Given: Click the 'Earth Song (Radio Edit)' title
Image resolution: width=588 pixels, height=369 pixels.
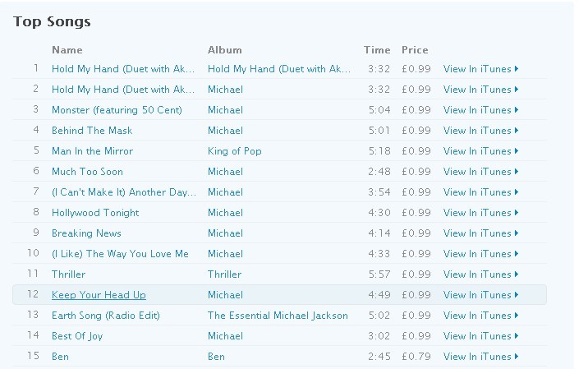Looking at the screenshot, I should click(106, 316).
